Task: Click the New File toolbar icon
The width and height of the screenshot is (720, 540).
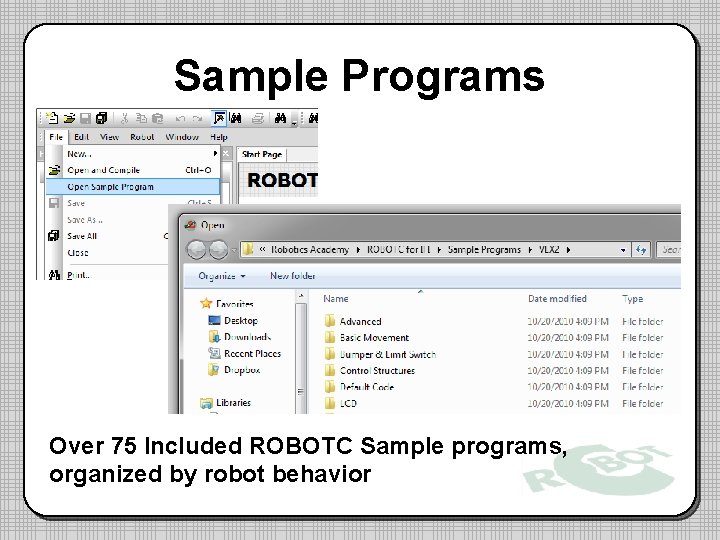Action: pos(52,118)
